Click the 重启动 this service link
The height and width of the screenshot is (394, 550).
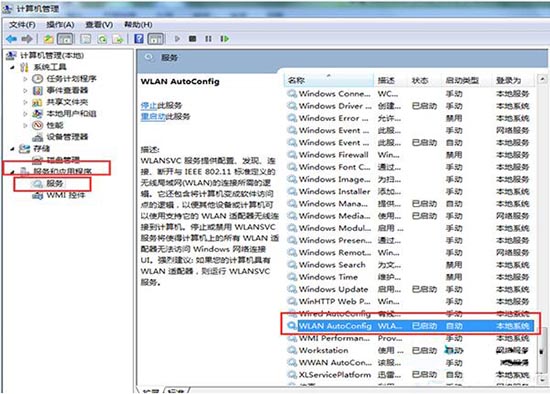(153, 116)
